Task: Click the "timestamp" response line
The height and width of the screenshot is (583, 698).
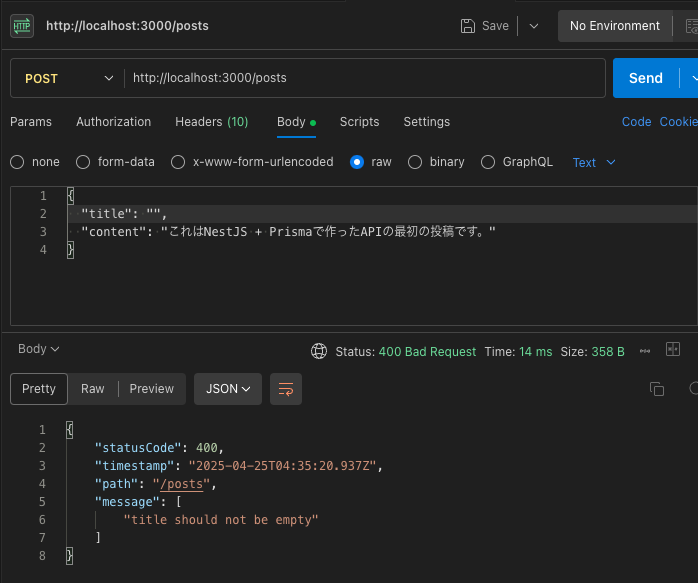Action: pyautogui.click(x=239, y=466)
